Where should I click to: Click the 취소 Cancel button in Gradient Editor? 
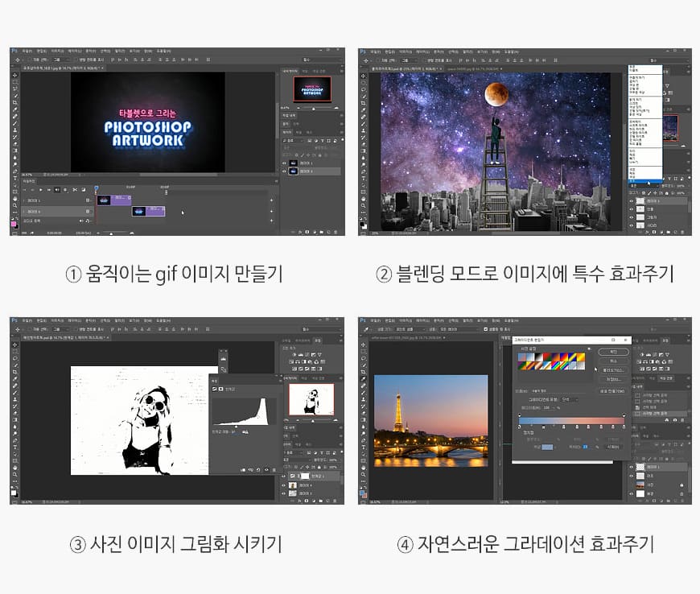tap(613, 361)
